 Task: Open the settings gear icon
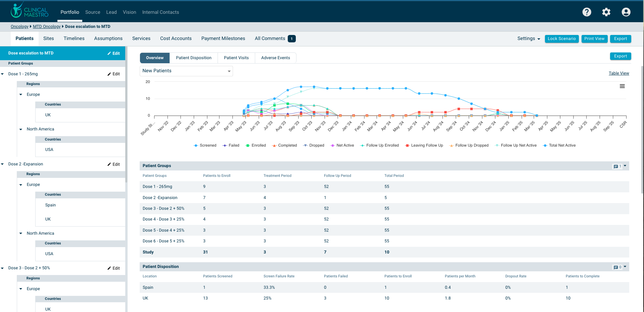[606, 12]
